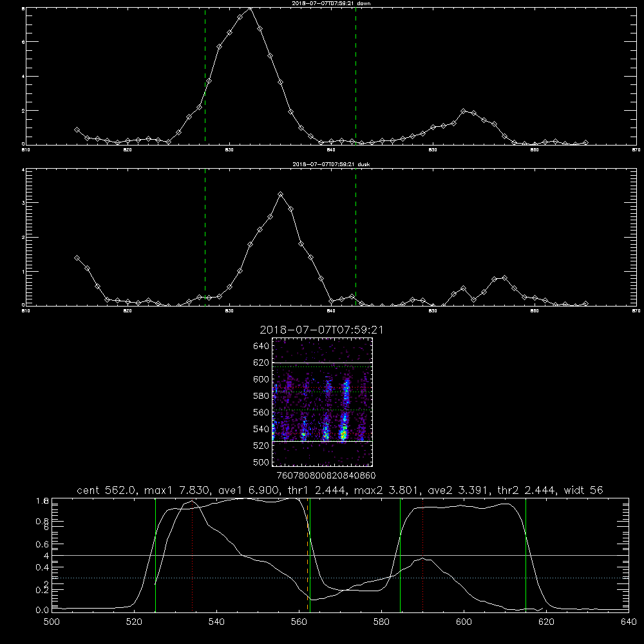
Task: Click the dotted blue threshold line in bottom plot
Action: click(340, 578)
